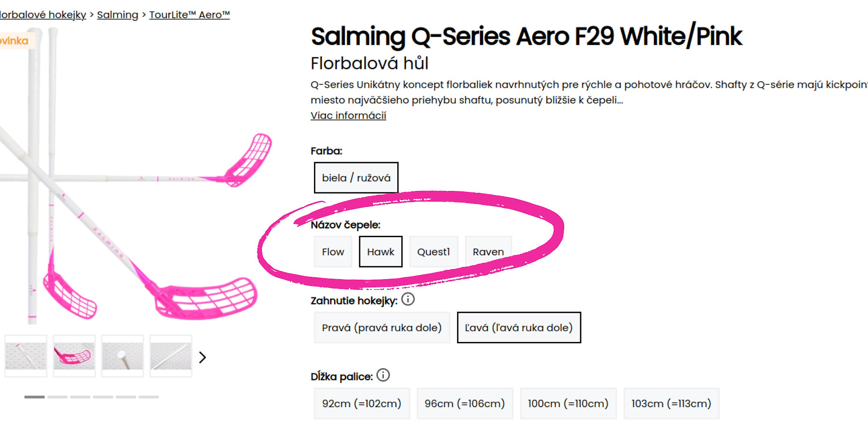Expand description via Viac informácií link

tap(348, 116)
